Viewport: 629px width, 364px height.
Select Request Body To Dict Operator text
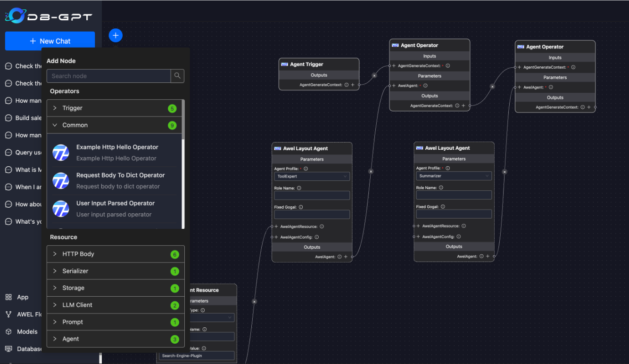121,175
